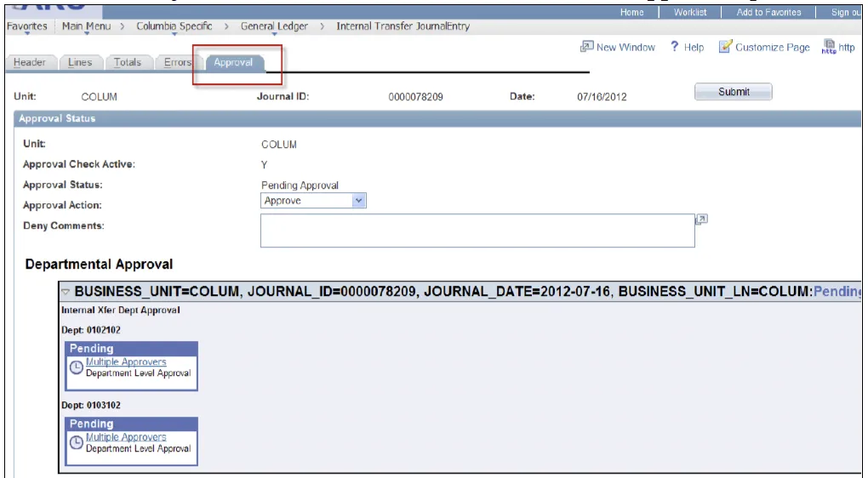The image size is (868, 478).
Task: Open General Ledger breadcrumb menu
Action: point(274,26)
